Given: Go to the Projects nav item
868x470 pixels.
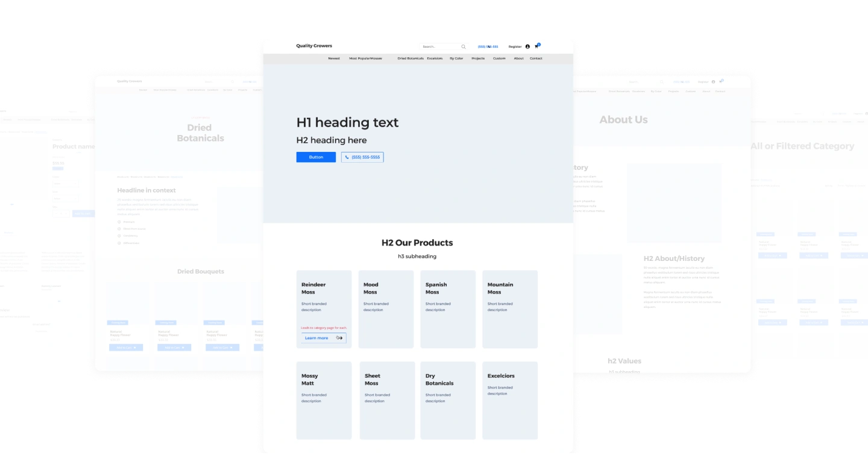Looking at the screenshot, I should 478,58.
